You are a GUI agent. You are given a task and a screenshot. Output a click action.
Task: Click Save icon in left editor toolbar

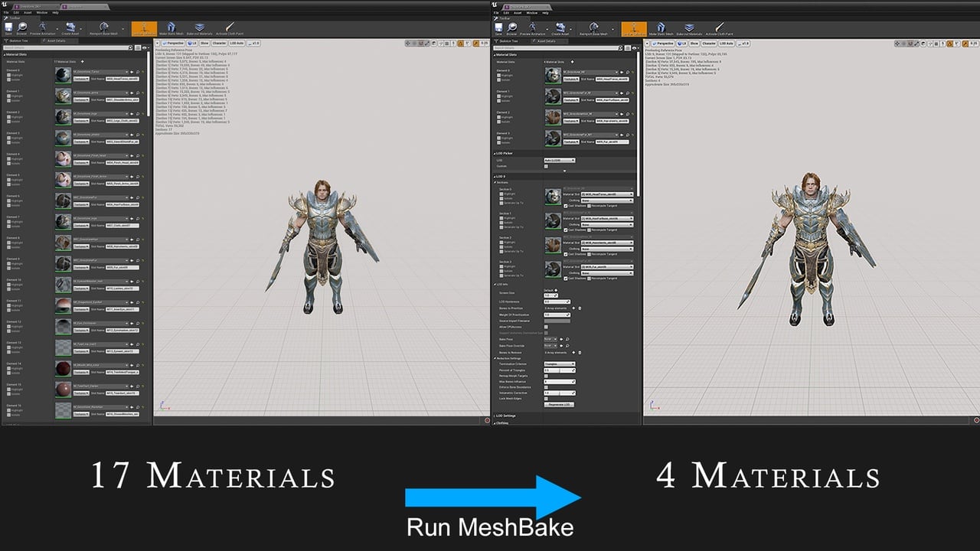coord(8,28)
